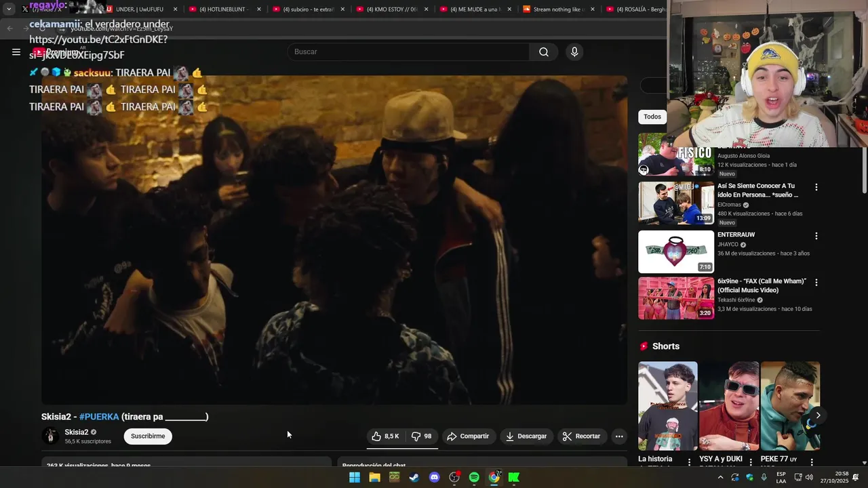Open the Skisia2 channel name link
This screenshot has height=488, width=868.
tap(77, 432)
